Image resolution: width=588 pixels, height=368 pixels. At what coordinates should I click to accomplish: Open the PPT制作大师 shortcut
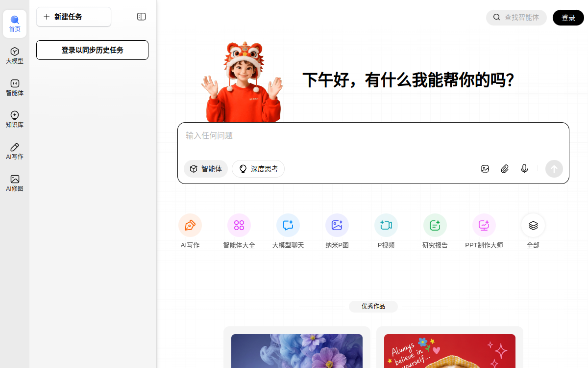point(484,231)
